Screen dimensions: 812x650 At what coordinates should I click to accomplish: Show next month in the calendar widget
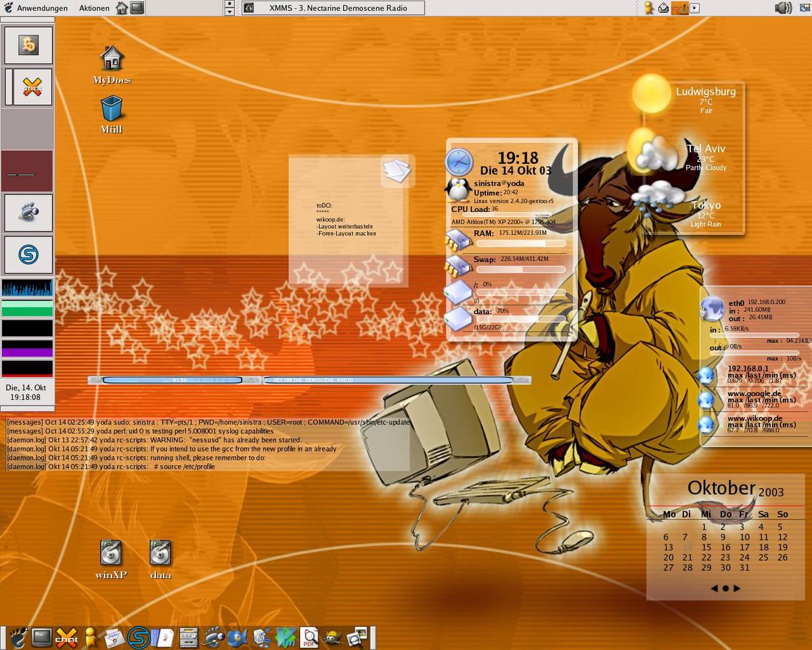click(737, 588)
